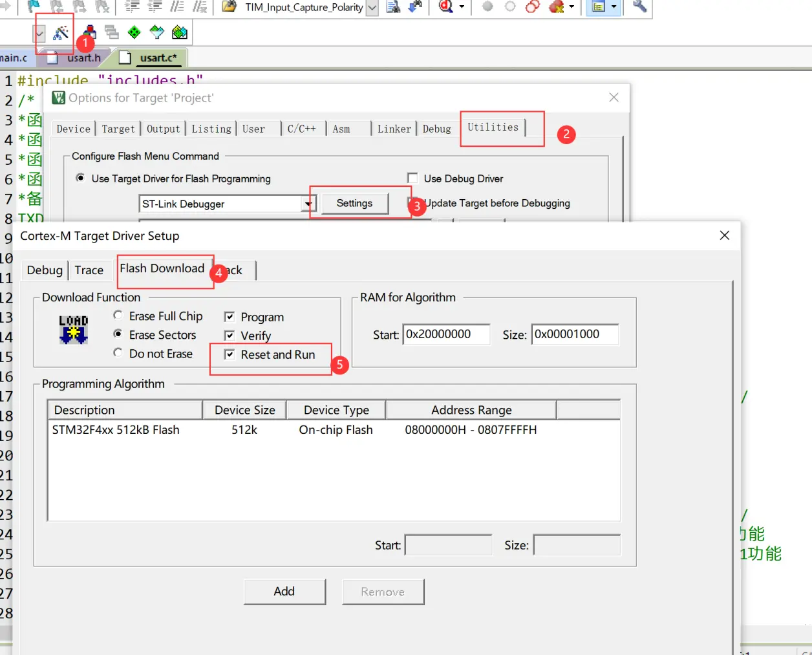This screenshot has height=655, width=812.
Task: Open the Pack Installer icon
Action: coord(180,32)
